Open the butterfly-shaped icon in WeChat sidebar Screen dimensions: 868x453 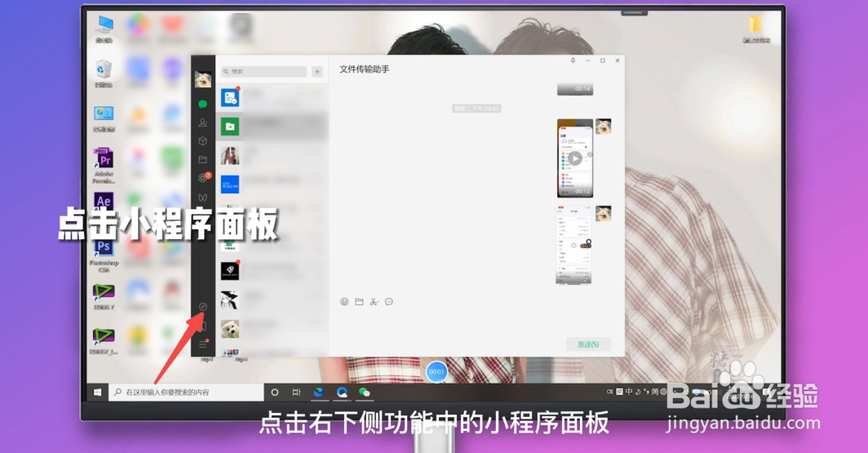point(202,198)
